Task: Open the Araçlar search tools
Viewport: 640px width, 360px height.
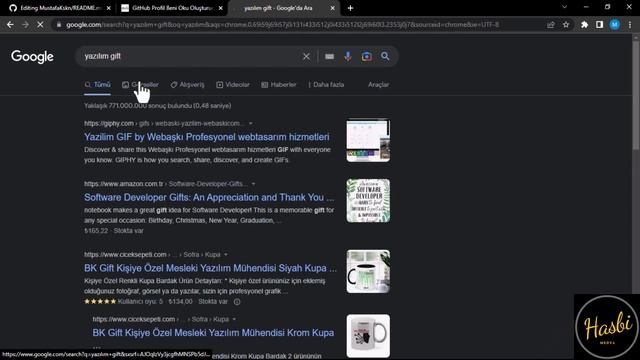Action: coord(378,84)
